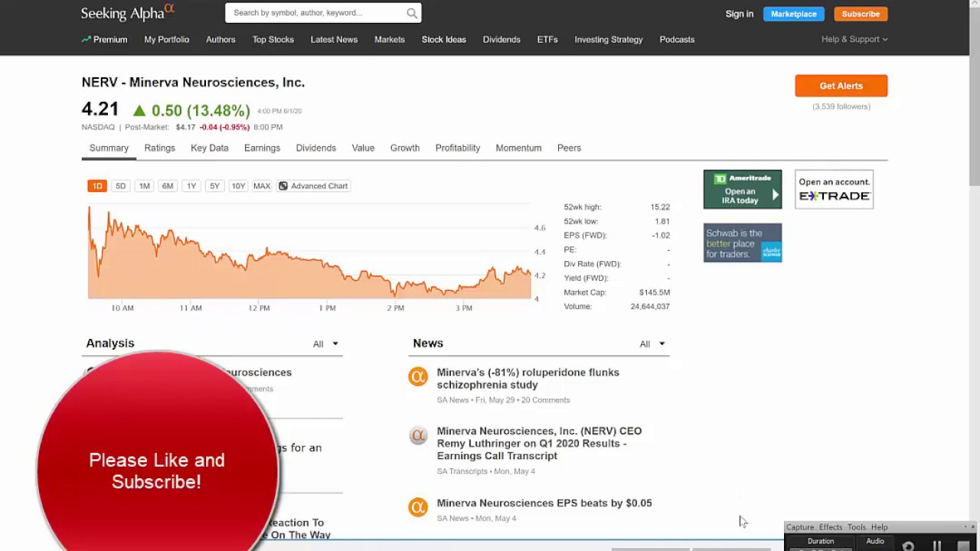
Task: Open Authors in the top navigation
Action: pyautogui.click(x=220, y=40)
